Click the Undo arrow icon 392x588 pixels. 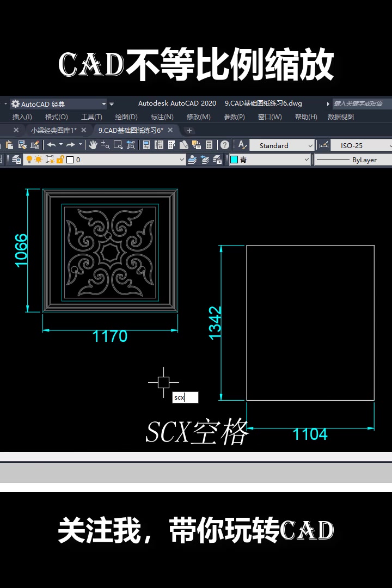(51, 145)
